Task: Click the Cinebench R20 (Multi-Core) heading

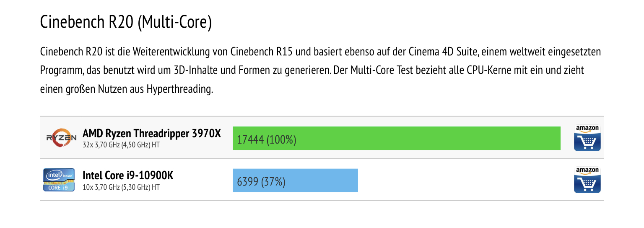Action: [126, 22]
